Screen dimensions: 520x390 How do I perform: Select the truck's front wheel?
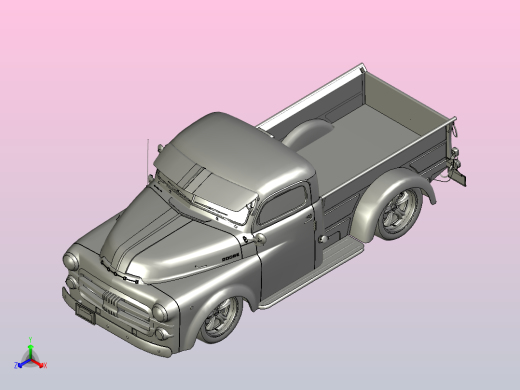point(220,320)
